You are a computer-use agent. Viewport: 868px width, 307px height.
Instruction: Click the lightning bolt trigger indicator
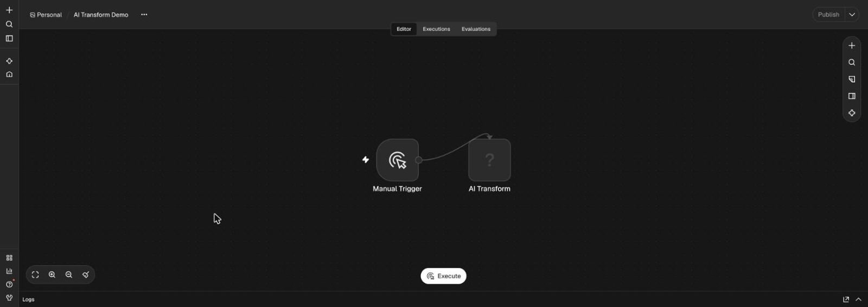point(366,160)
